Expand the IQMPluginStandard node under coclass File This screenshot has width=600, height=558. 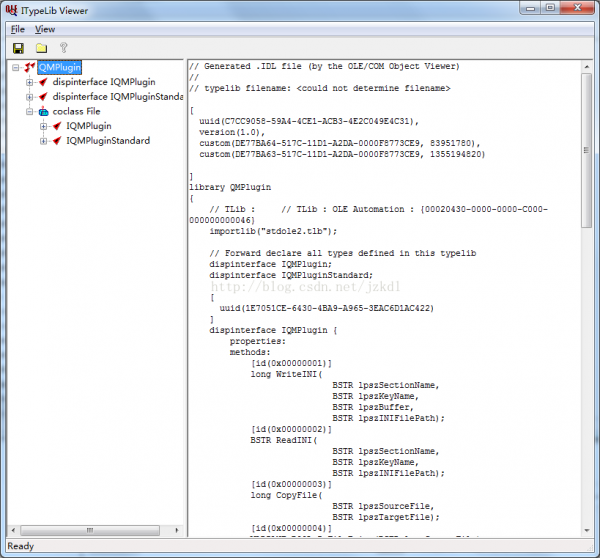tap(44, 140)
